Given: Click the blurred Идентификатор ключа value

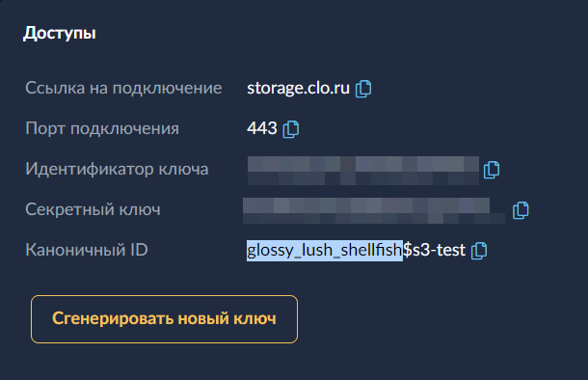Looking at the screenshot, I should coord(363,171).
